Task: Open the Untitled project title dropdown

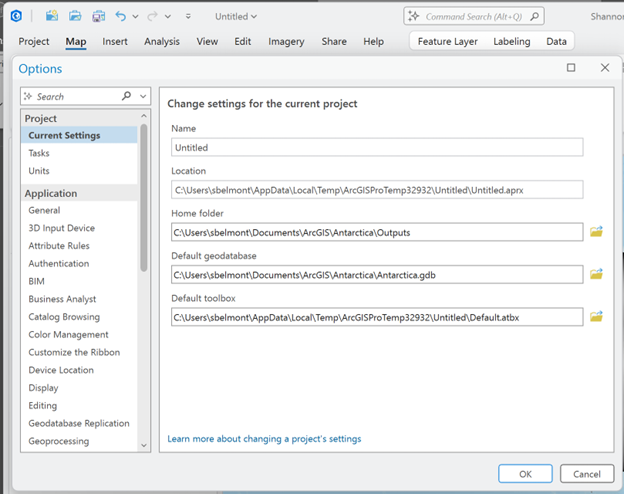Action: click(236, 17)
